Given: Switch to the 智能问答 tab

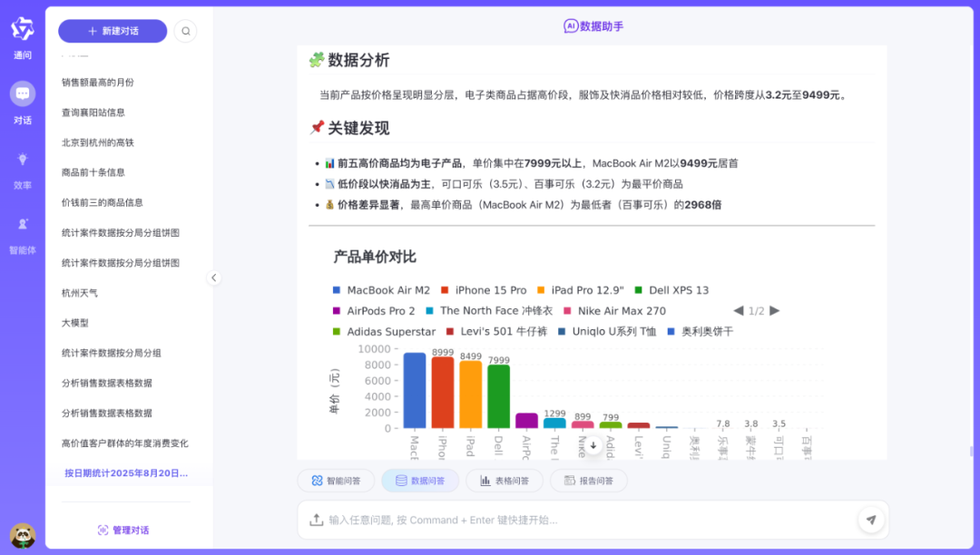Looking at the screenshot, I should [335, 481].
